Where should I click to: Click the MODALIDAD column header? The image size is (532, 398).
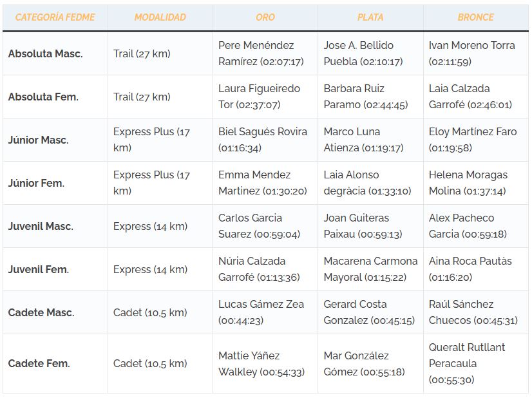160,17
